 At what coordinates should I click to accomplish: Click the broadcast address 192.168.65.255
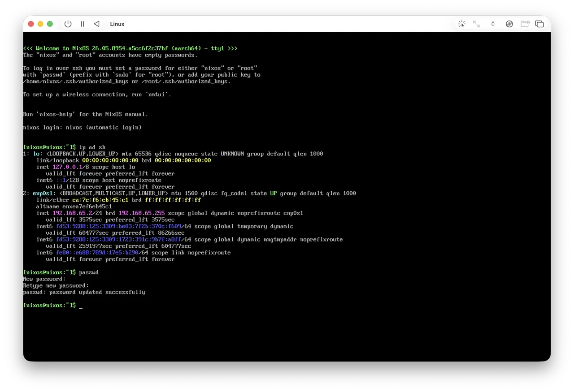[142, 213]
